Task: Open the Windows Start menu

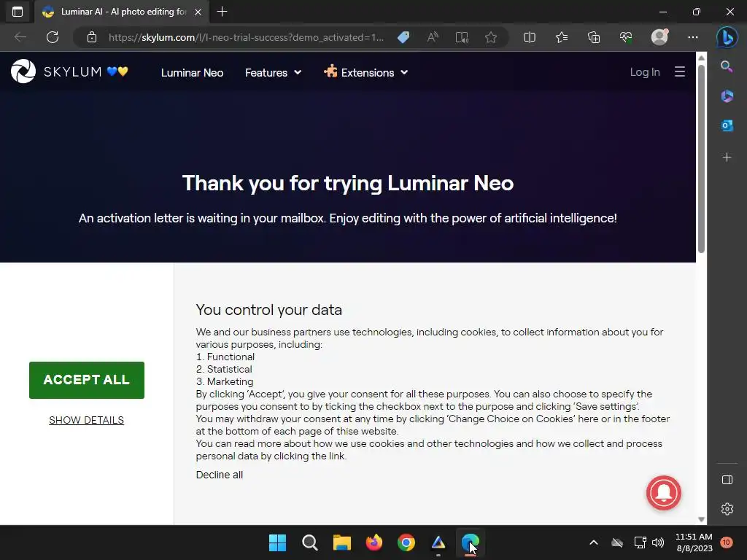Action: [x=278, y=542]
